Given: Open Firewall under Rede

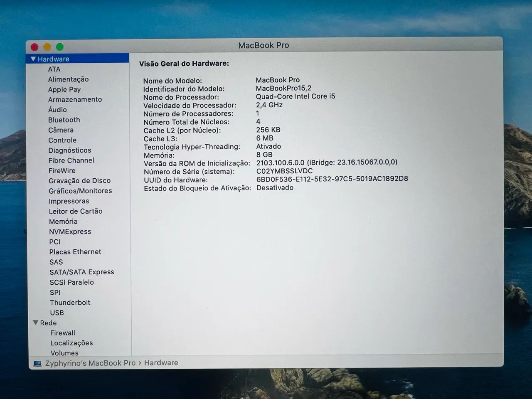Looking at the screenshot, I should pyautogui.click(x=63, y=332).
